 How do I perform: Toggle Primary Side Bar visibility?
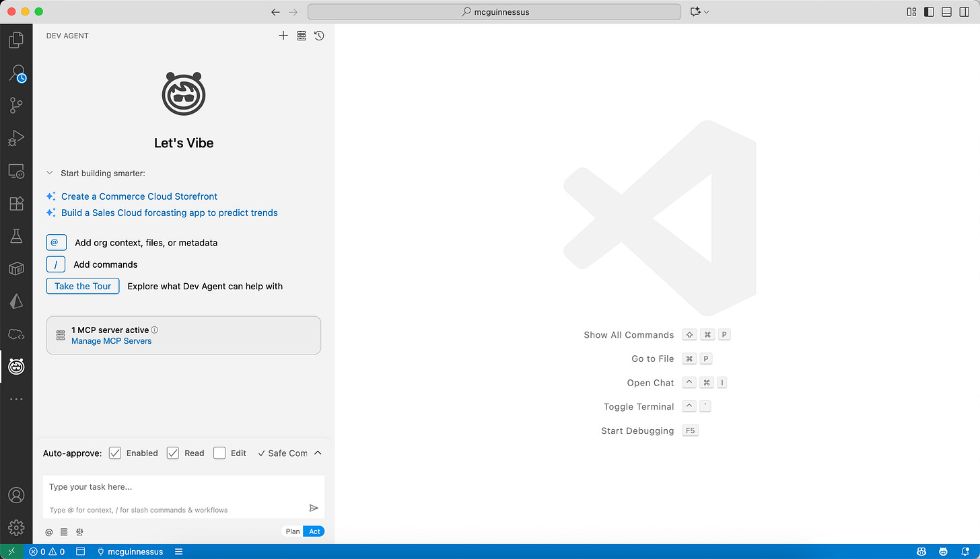pyautogui.click(x=929, y=11)
